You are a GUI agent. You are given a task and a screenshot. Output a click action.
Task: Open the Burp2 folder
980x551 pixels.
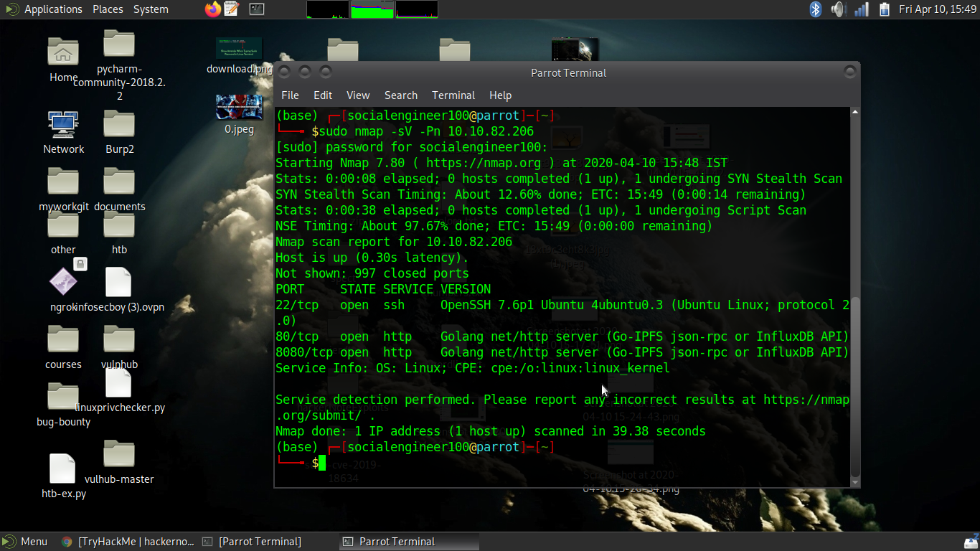coord(119,132)
